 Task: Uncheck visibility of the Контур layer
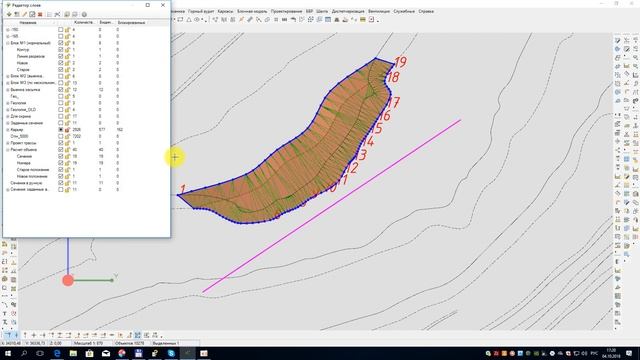(x=61, y=50)
